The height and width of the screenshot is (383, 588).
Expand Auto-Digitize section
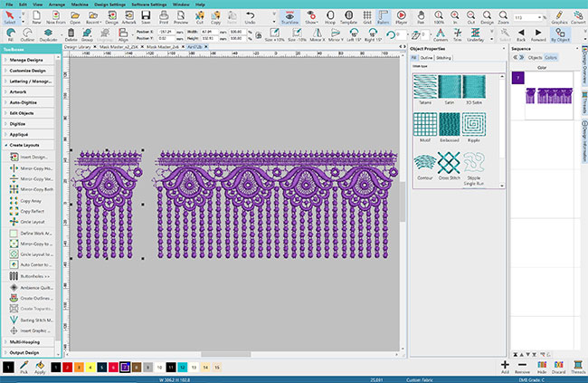[29, 102]
